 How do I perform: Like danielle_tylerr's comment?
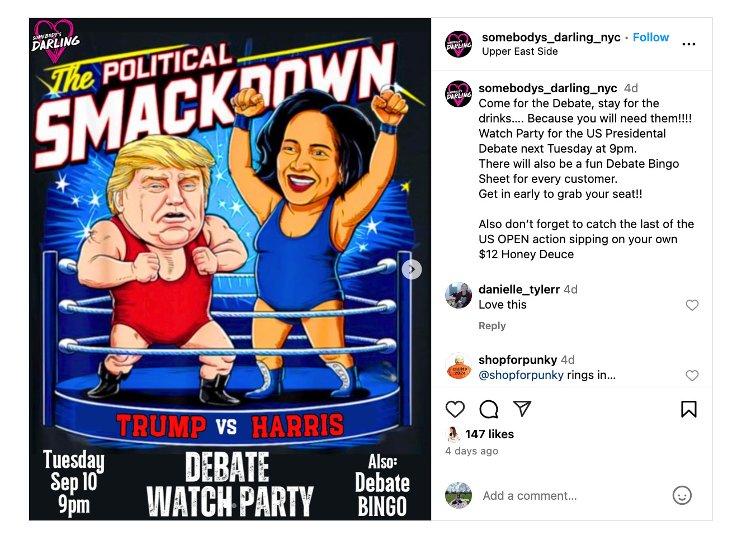(x=692, y=305)
